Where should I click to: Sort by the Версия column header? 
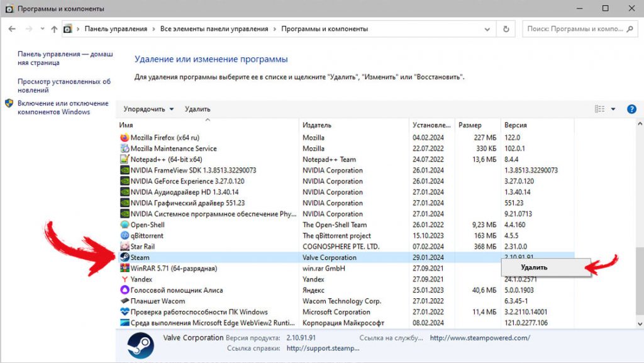point(537,125)
